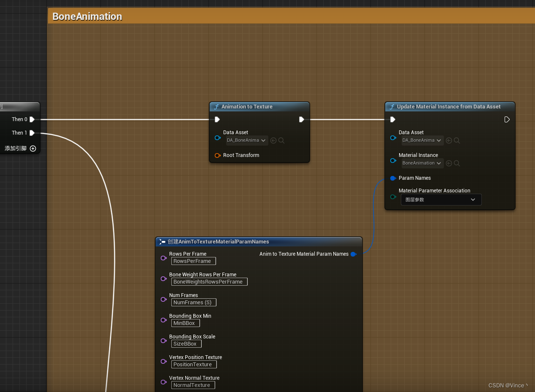Open DA_BoneAnima dropdown in Update Material Instance
The height and width of the screenshot is (392, 535).
click(x=423, y=141)
